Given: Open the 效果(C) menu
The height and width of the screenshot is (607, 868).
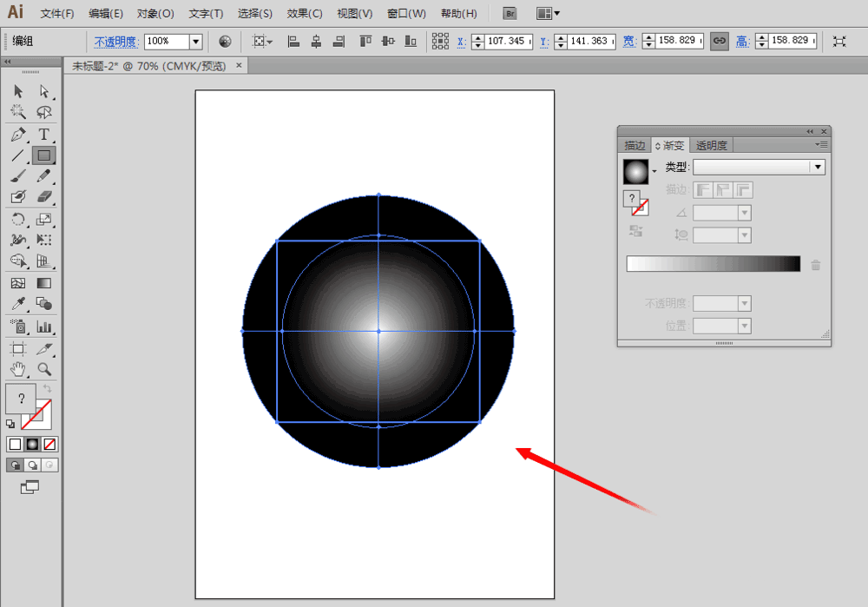Looking at the screenshot, I should click(304, 13).
